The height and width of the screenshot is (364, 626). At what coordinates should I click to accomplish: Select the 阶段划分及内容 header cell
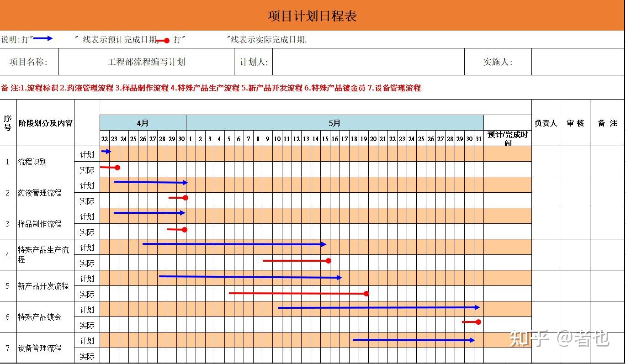click(46, 123)
